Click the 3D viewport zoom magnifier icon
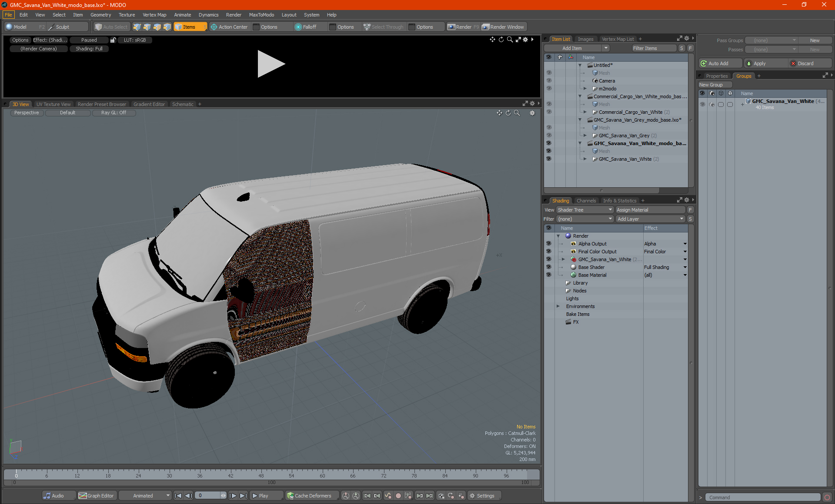 517,113
